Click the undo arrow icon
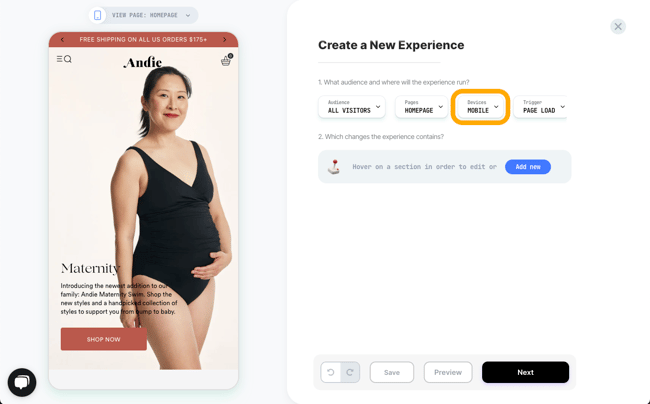 (330, 372)
